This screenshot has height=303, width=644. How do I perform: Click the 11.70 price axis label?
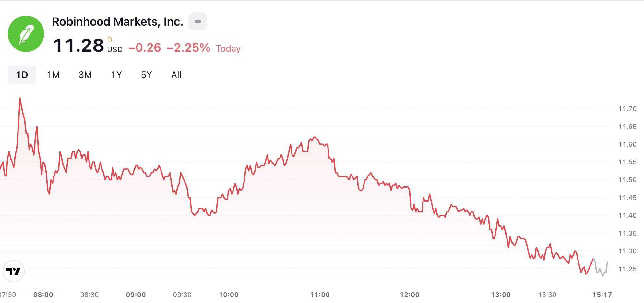(x=627, y=109)
